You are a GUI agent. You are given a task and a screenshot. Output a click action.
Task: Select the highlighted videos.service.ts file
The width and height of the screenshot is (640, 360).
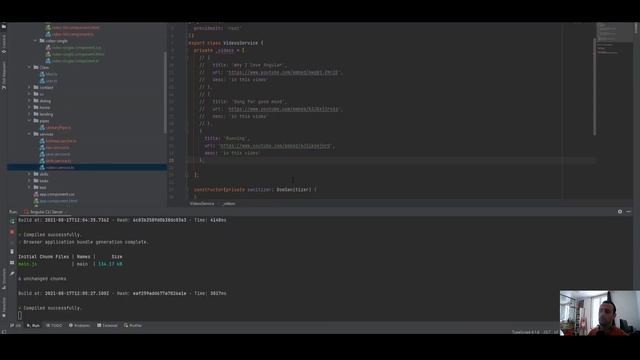tap(87, 167)
